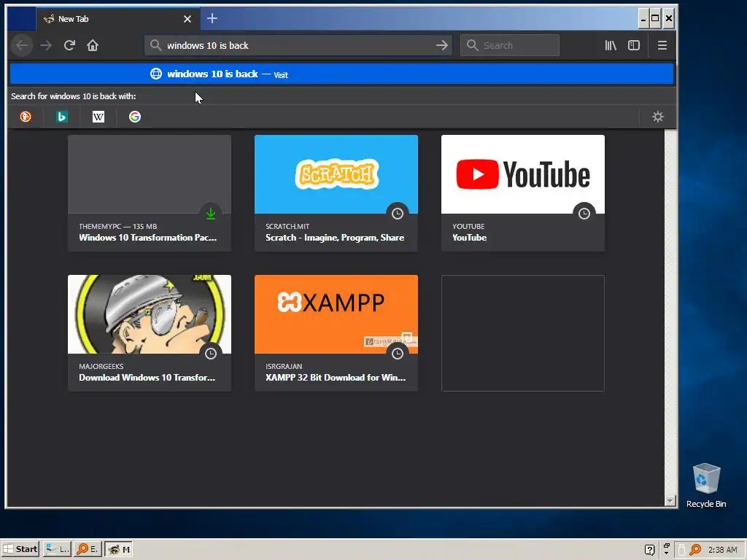747x560 pixels.
Task: Select 'windows 10 is back — Visit' suggestion
Action: [341, 74]
